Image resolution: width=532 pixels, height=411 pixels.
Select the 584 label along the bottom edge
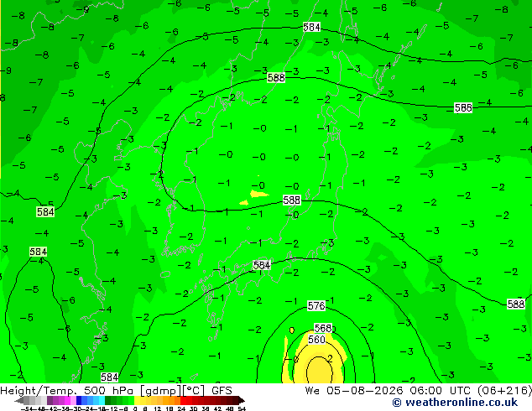tap(109, 377)
